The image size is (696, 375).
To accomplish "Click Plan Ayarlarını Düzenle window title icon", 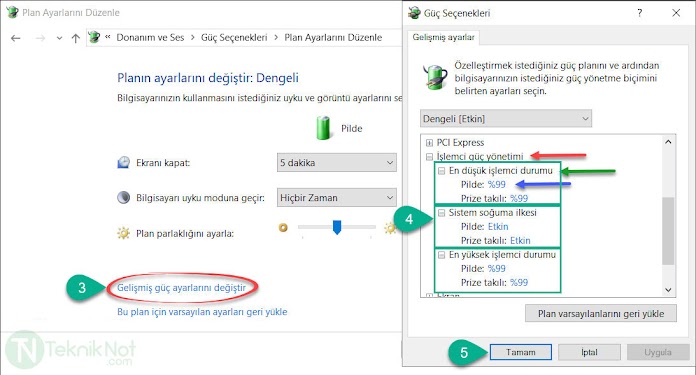I will (x=12, y=12).
